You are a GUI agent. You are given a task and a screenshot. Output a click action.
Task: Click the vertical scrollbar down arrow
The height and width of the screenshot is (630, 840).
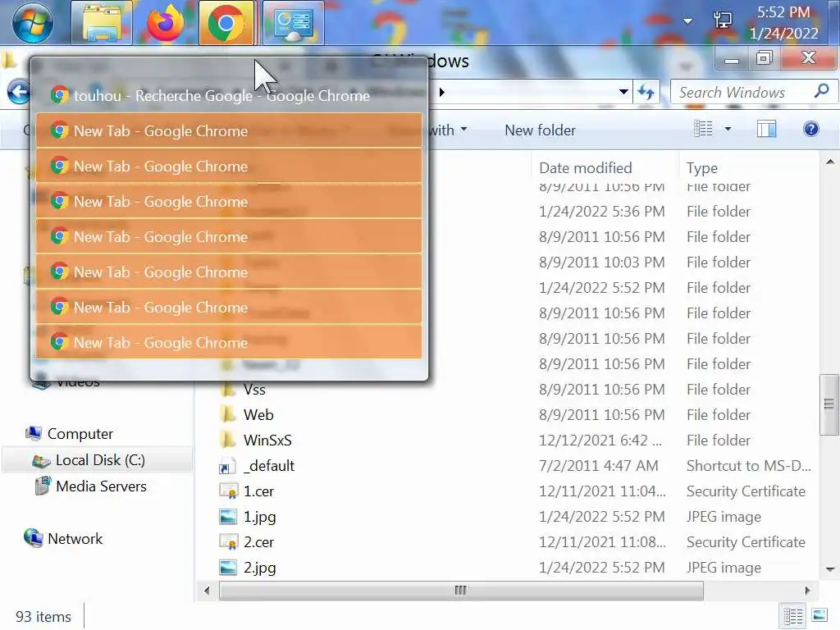pos(829,569)
